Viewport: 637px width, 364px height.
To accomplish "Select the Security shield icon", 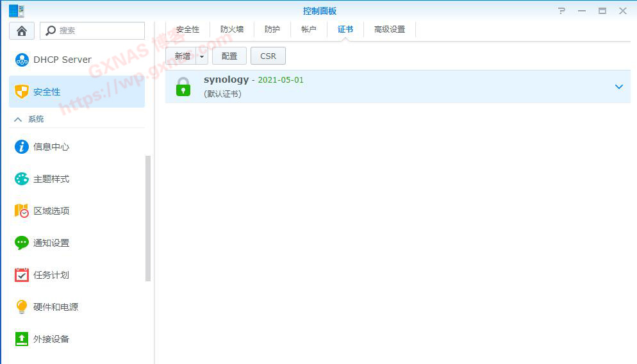I will pyautogui.click(x=22, y=92).
